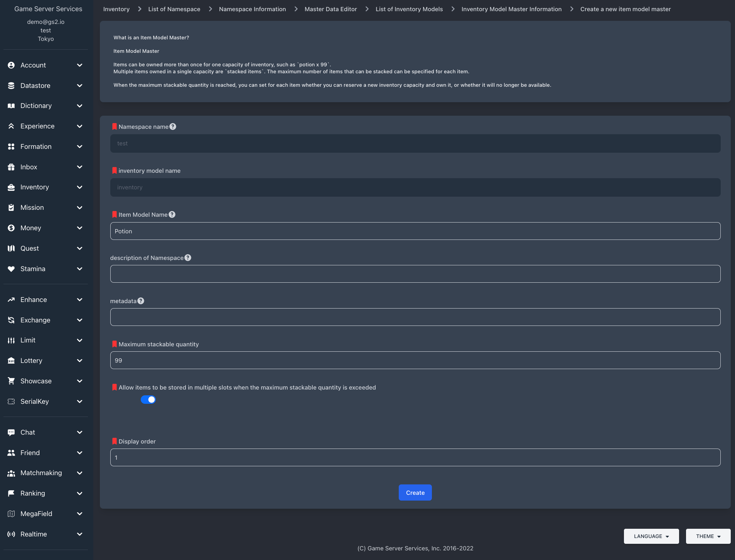The height and width of the screenshot is (560, 735).
Task: Expand the Money menu chevron
Action: [x=80, y=228]
